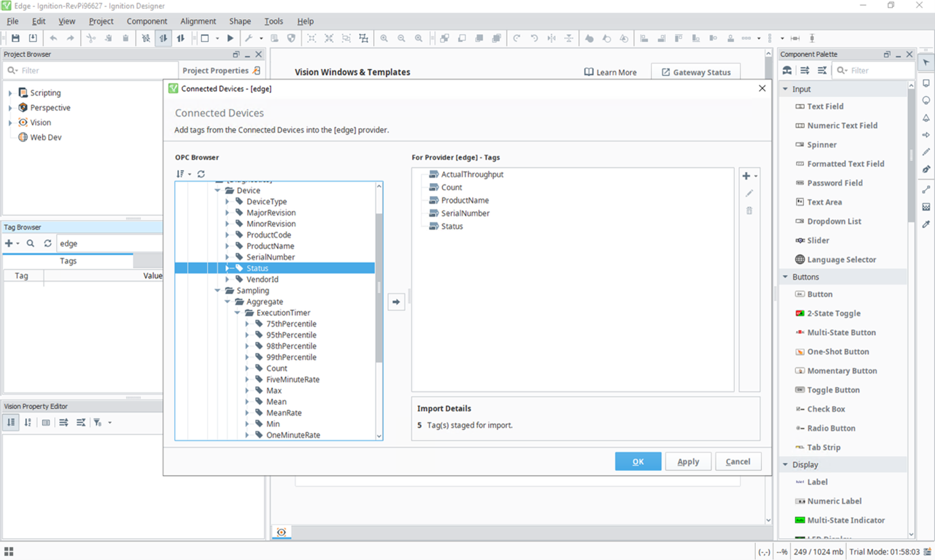Image resolution: width=935 pixels, height=560 pixels.
Task: Collapse the Buttons section in Component Palette
Action: (x=786, y=277)
